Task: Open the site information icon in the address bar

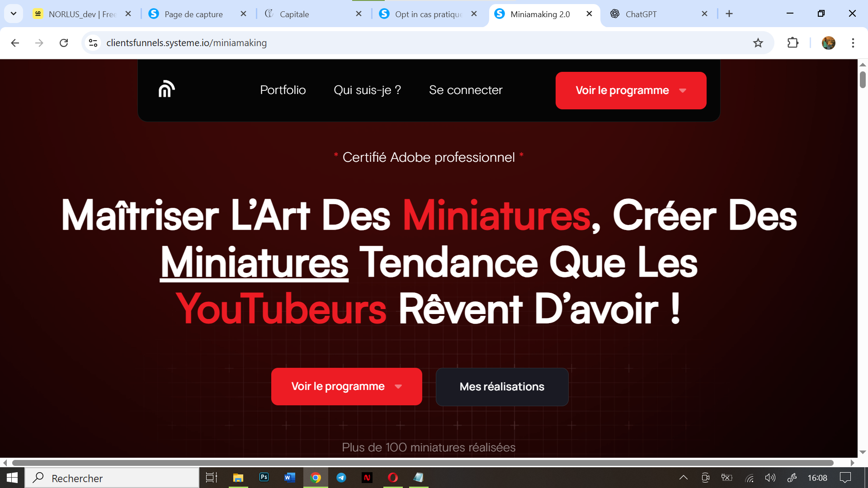Action: click(x=93, y=43)
